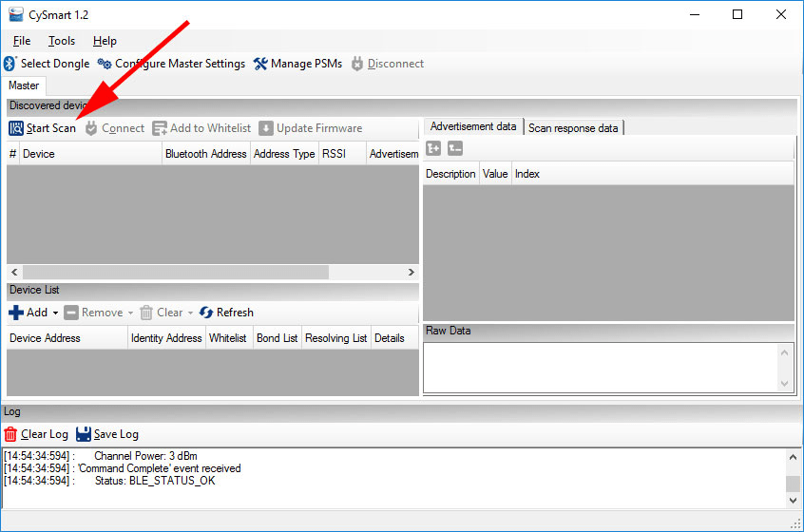The width and height of the screenshot is (804, 532).
Task: Click the Value column header
Action: [x=495, y=174]
